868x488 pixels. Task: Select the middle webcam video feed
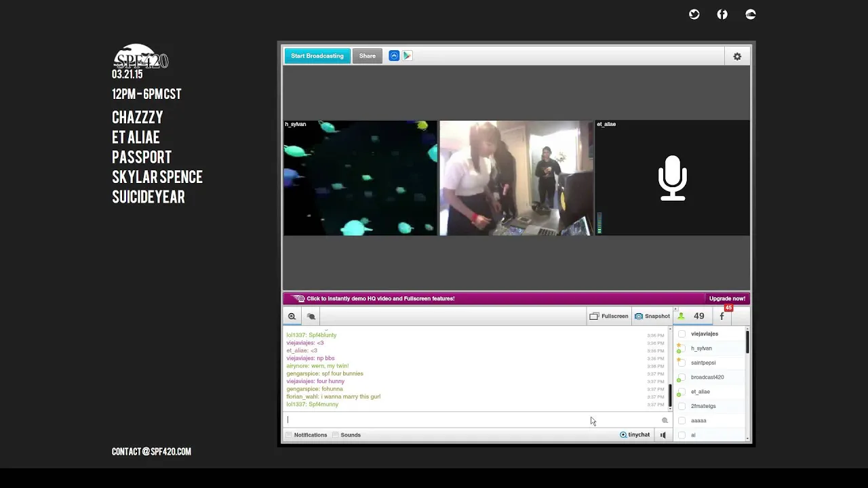pyautogui.click(x=516, y=178)
